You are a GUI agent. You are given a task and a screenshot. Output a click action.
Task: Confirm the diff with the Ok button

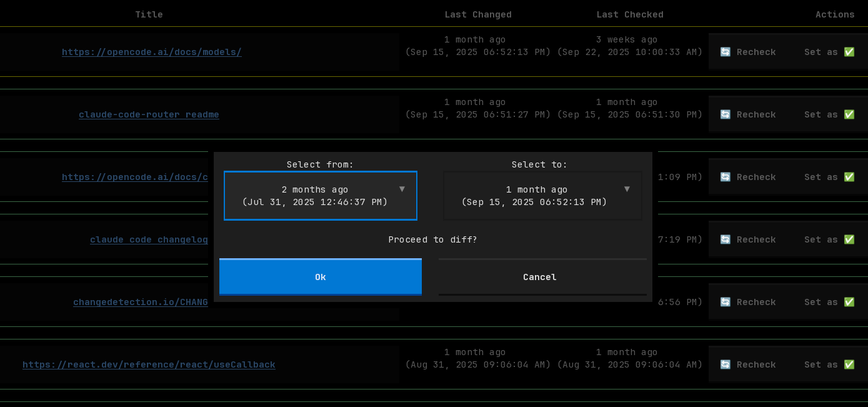tap(321, 277)
